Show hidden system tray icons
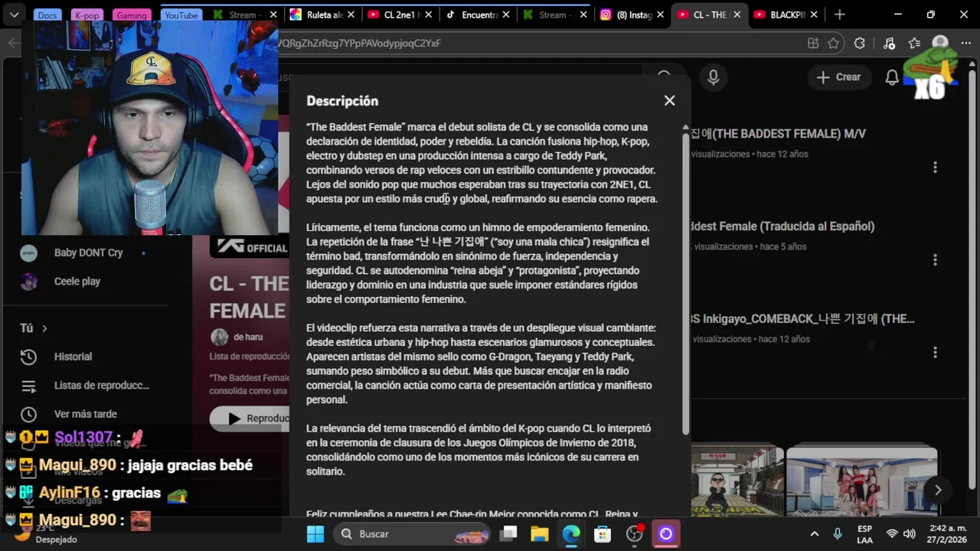Screen dimensions: 980x551 (814, 534)
